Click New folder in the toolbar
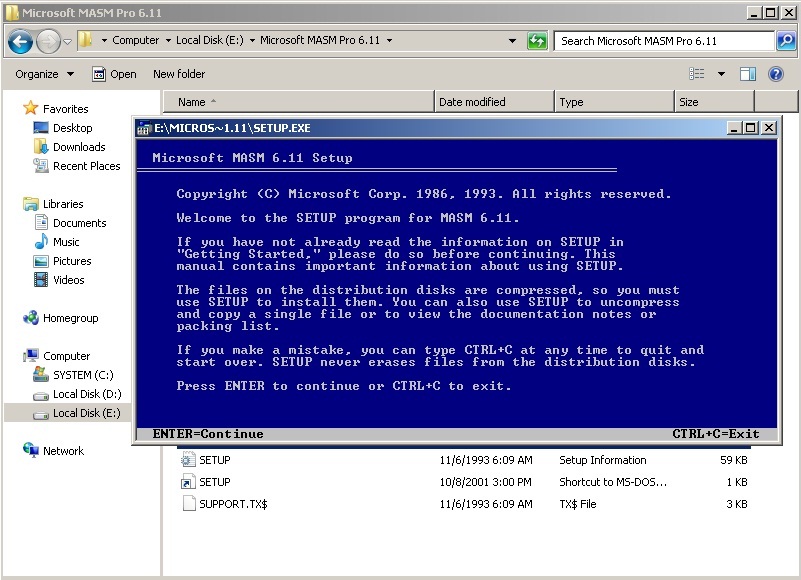Screen dimensions: 801x580 click(x=179, y=74)
